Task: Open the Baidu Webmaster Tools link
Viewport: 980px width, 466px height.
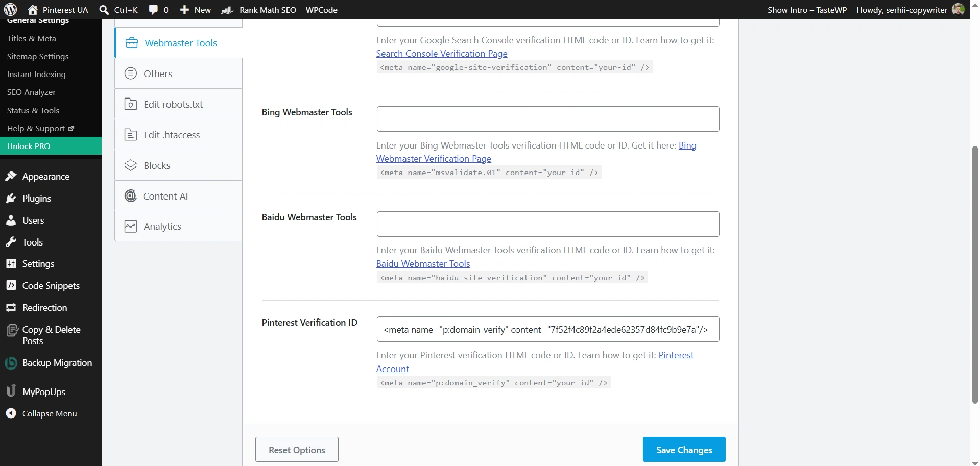Action: pyautogui.click(x=423, y=264)
